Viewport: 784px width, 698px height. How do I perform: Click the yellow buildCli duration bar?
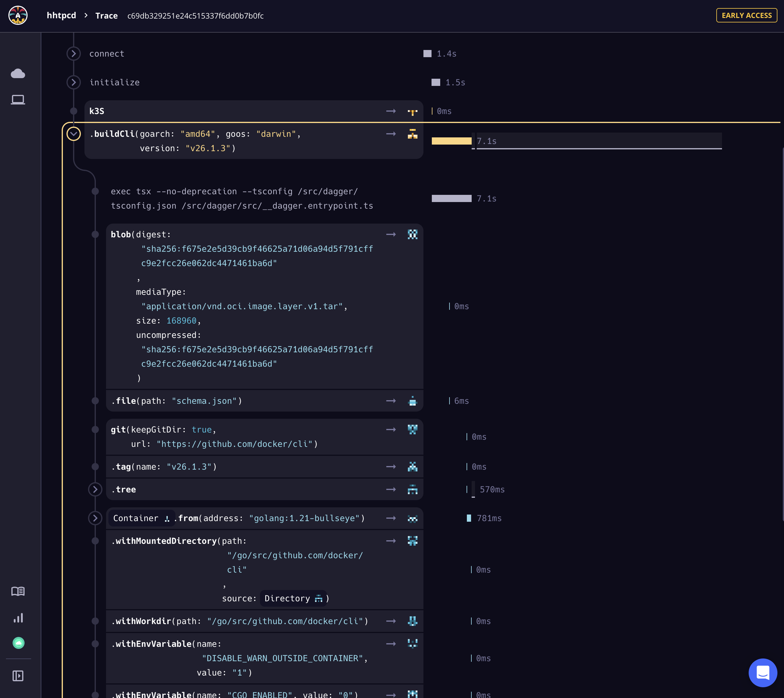451,141
